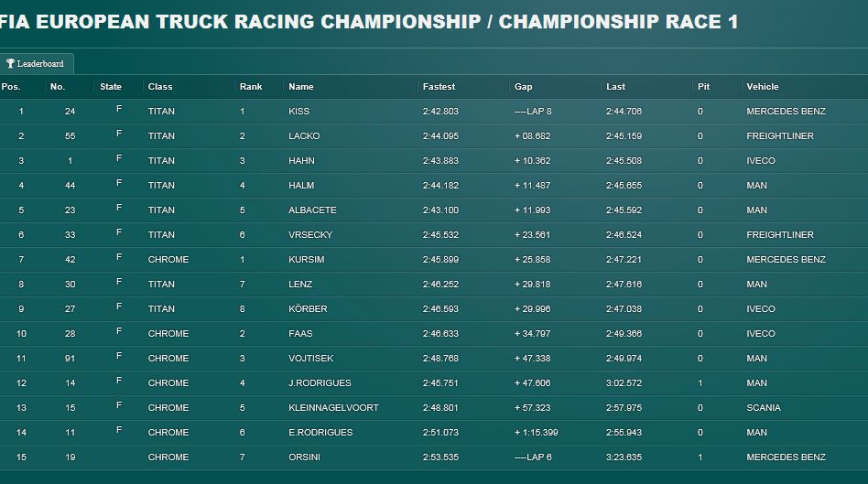
Task: Select the ORSINI row in last position
Action: pos(434,457)
